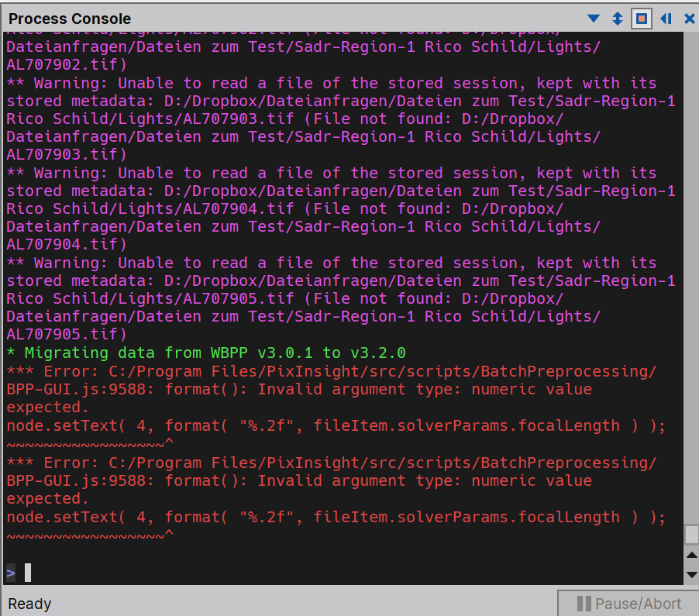Click the console scrollbar thumb

pyautogui.click(x=691, y=535)
